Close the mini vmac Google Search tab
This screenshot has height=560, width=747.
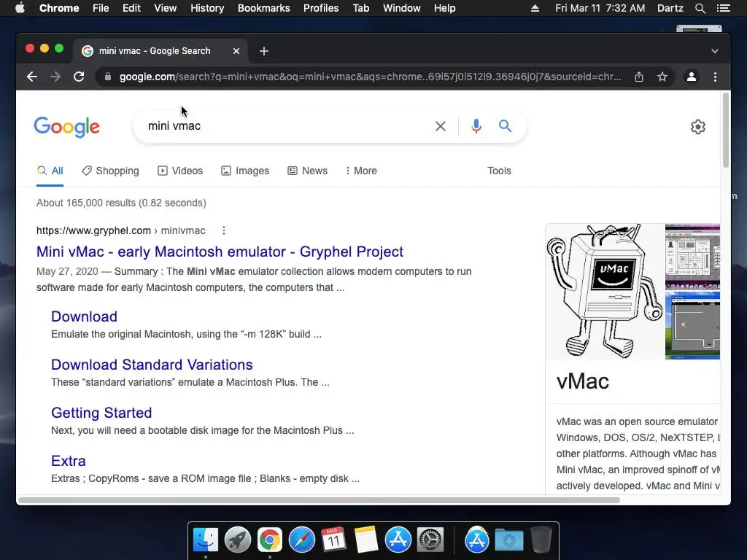coord(236,51)
